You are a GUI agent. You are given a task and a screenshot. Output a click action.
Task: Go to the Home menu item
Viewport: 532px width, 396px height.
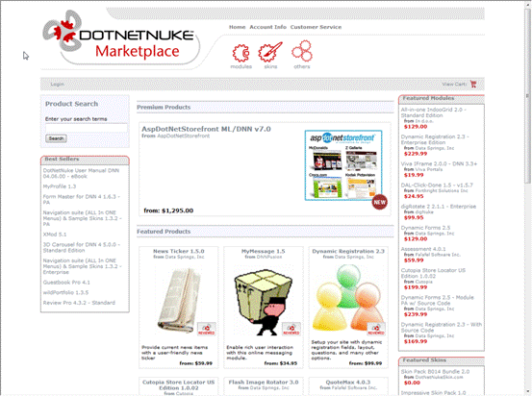pyautogui.click(x=238, y=27)
